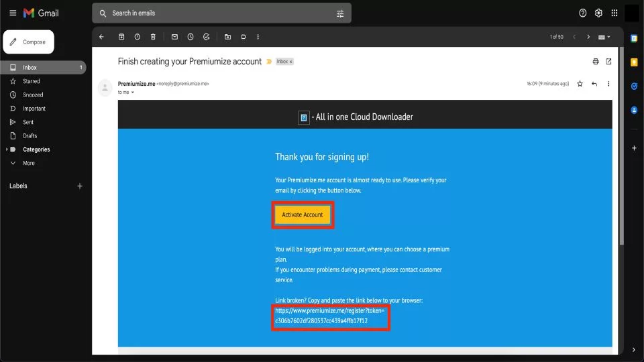Image resolution: width=644 pixels, height=362 pixels.
Task: Click Compose to write a new email
Action: tap(28, 42)
